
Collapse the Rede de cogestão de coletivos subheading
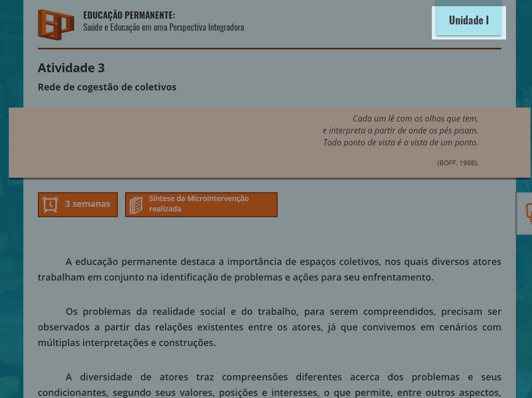107,87
